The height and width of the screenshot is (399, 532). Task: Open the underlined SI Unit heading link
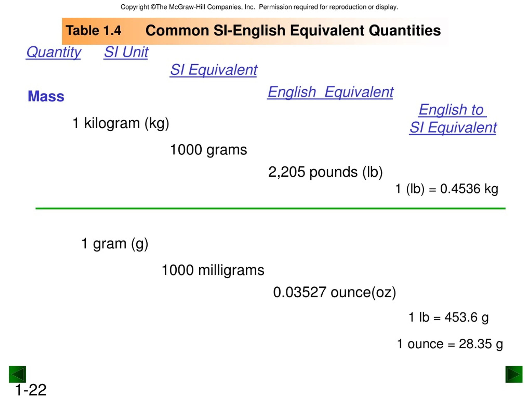[126, 52]
